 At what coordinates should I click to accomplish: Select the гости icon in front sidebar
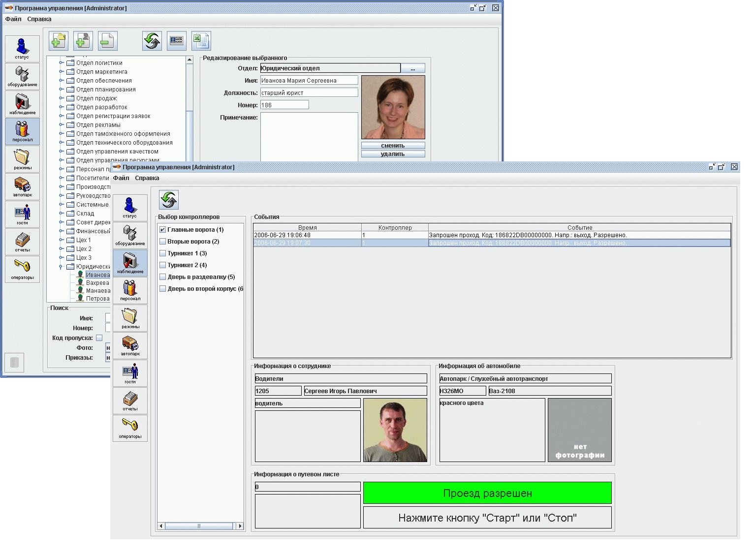click(x=130, y=372)
